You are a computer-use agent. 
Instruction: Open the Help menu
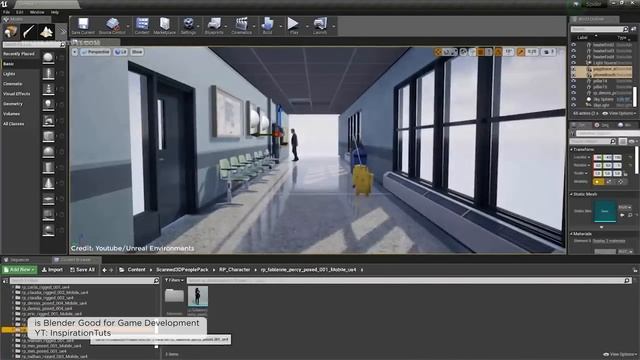pos(54,12)
